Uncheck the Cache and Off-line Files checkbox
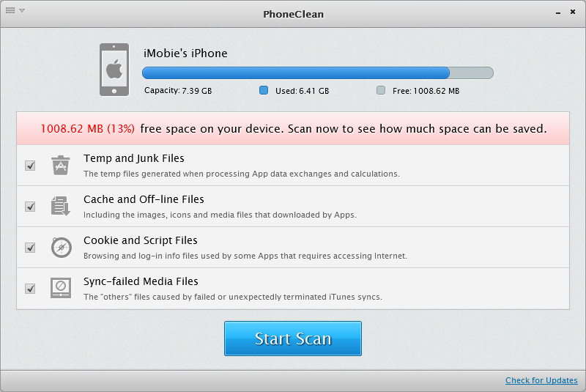This screenshot has width=586, height=392. pyautogui.click(x=30, y=207)
